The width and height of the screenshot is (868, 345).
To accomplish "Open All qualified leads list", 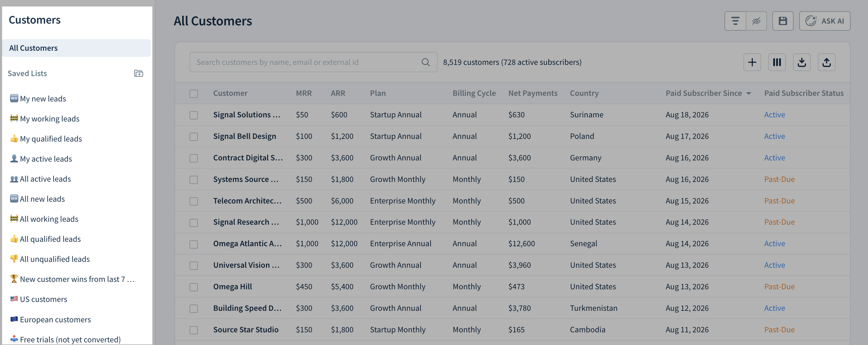I will click(x=45, y=239).
